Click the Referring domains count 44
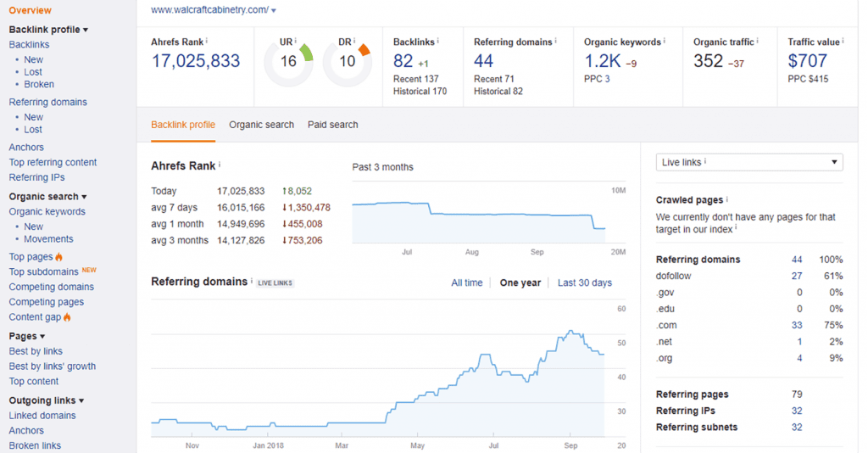868x453 pixels. click(483, 61)
